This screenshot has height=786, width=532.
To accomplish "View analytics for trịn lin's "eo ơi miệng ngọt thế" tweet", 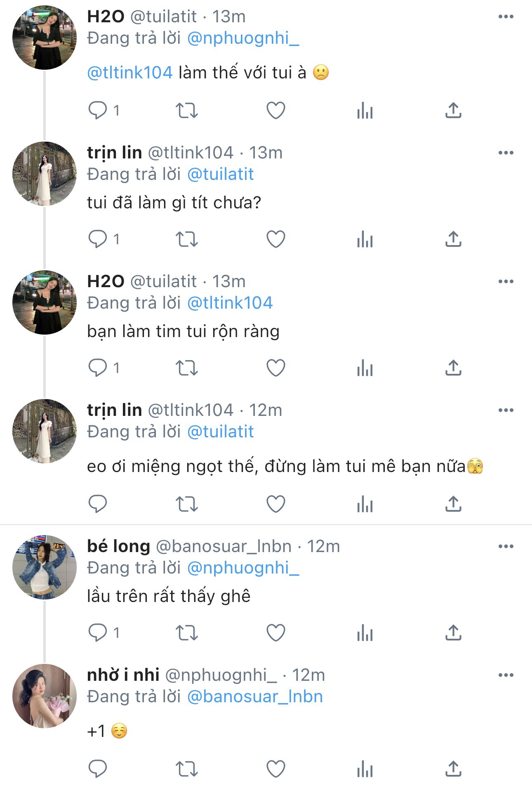I will [365, 504].
